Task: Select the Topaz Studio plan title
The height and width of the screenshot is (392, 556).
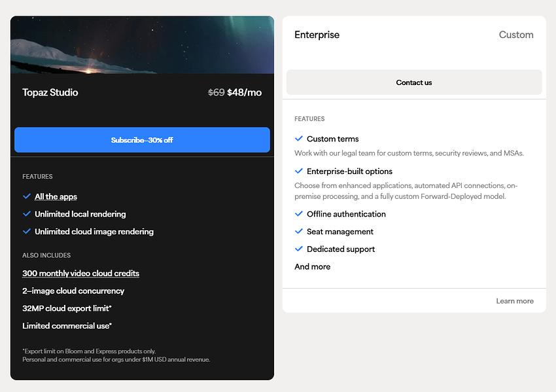Action: tap(50, 92)
